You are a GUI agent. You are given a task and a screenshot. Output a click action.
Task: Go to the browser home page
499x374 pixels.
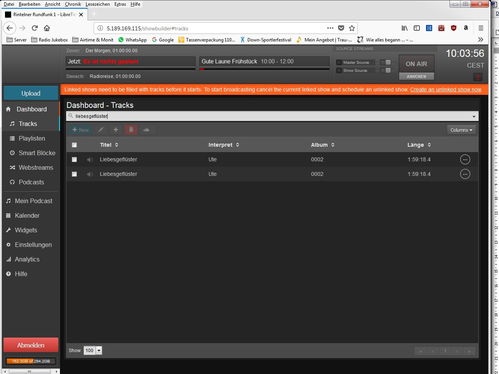(47, 28)
